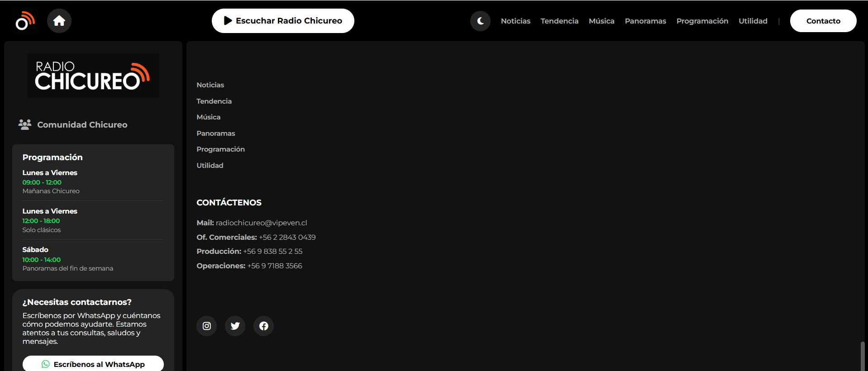
Task: Select Solo clásicos program entry
Action: [42, 230]
